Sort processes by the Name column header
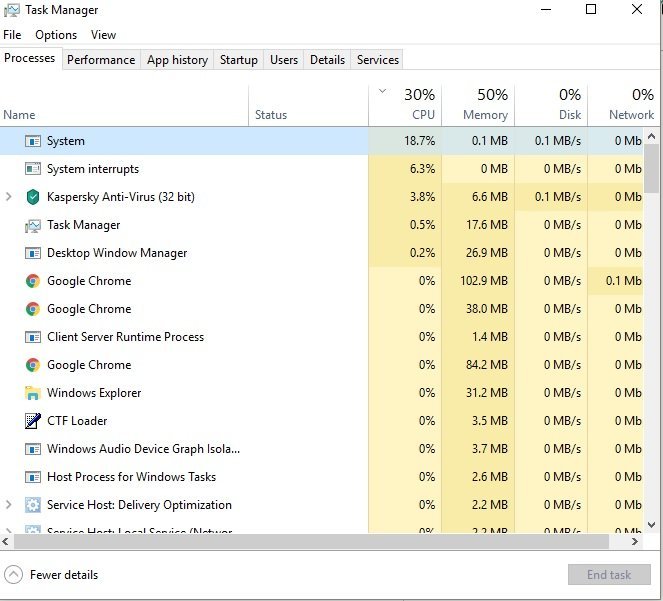This screenshot has width=663, height=601. coord(124,106)
